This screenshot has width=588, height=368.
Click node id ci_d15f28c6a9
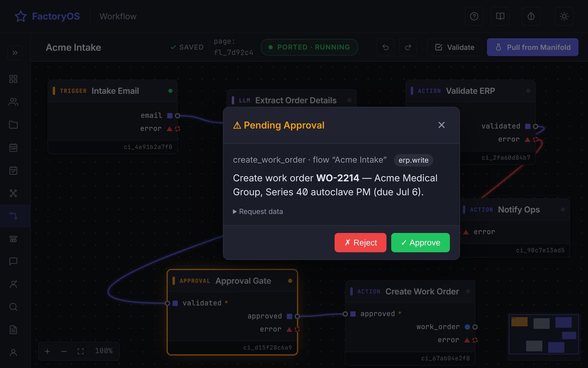pyautogui.click(x=268, y=348)
